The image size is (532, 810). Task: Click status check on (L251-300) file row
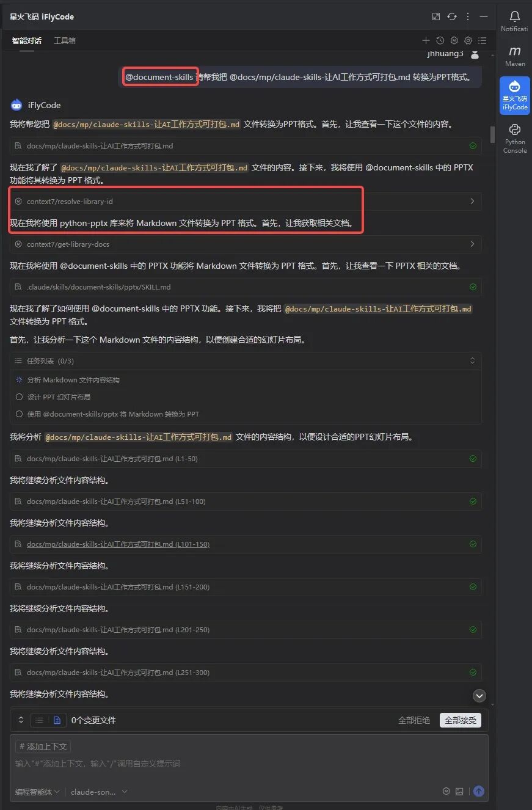473,672
